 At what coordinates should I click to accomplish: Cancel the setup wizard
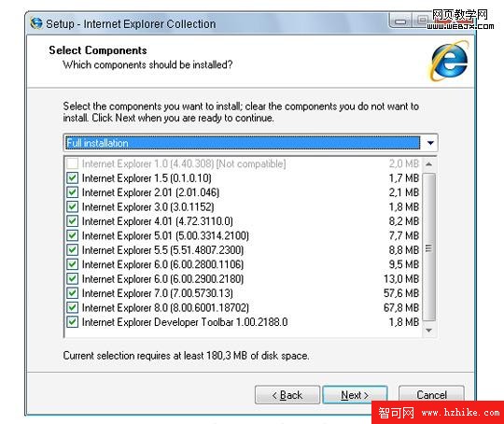tap(431, 394)
